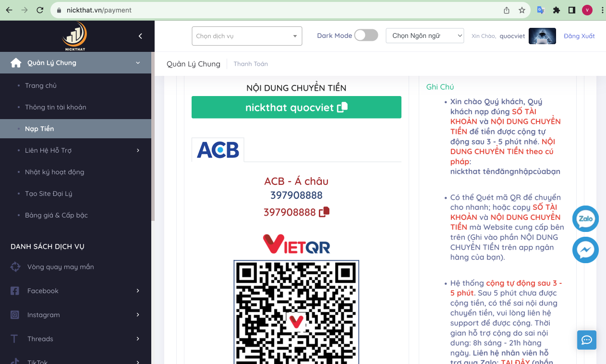Open live chat support bubble icon
606x364 pixels.
tap(587, 340)
